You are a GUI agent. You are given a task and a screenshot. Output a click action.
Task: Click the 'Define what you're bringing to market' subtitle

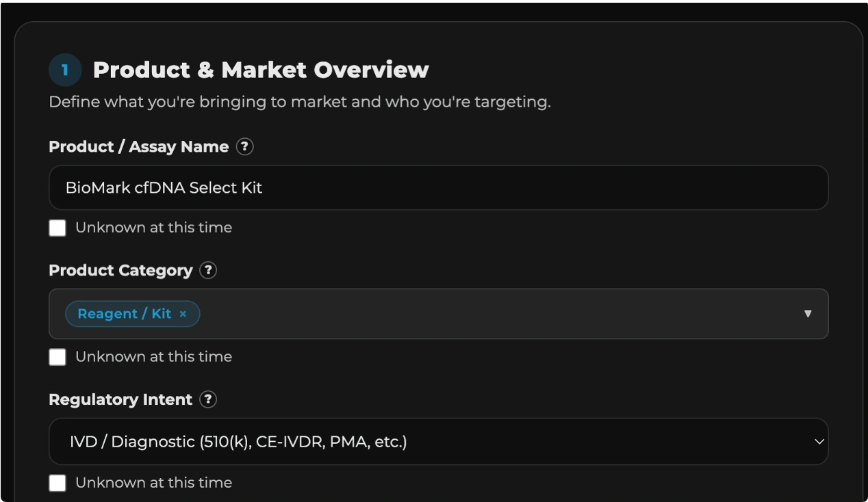[x=299, y=102]
